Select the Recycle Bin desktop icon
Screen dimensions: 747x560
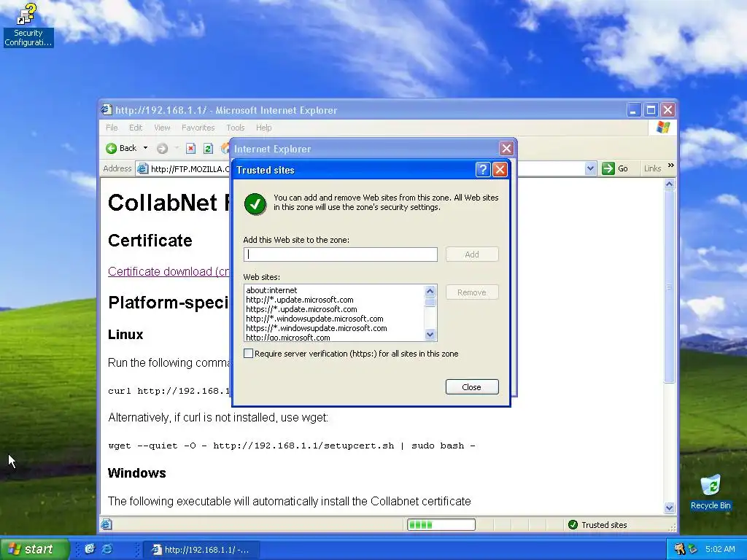point(711,492)
